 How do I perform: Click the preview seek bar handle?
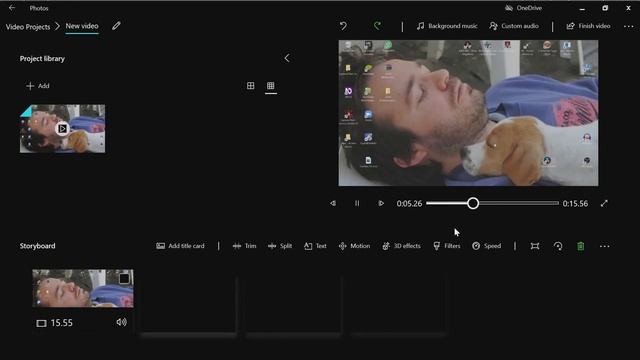click(x=473, y=203)
